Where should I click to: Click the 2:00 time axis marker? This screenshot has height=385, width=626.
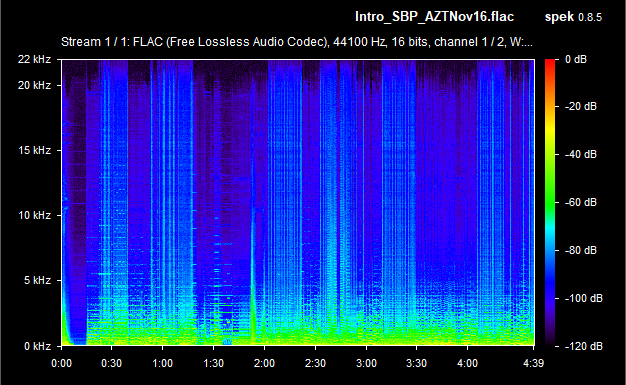coord(264,363)
